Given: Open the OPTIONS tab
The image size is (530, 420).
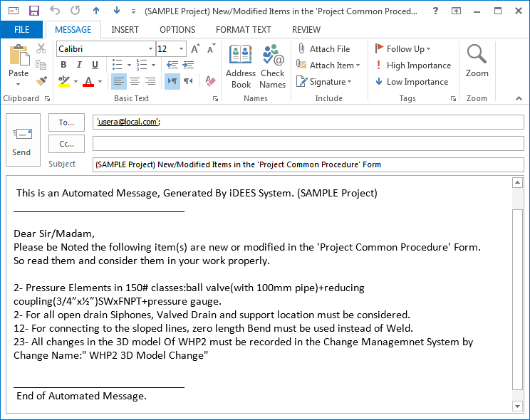Looking at the screenshot, I should click(177, 30).
